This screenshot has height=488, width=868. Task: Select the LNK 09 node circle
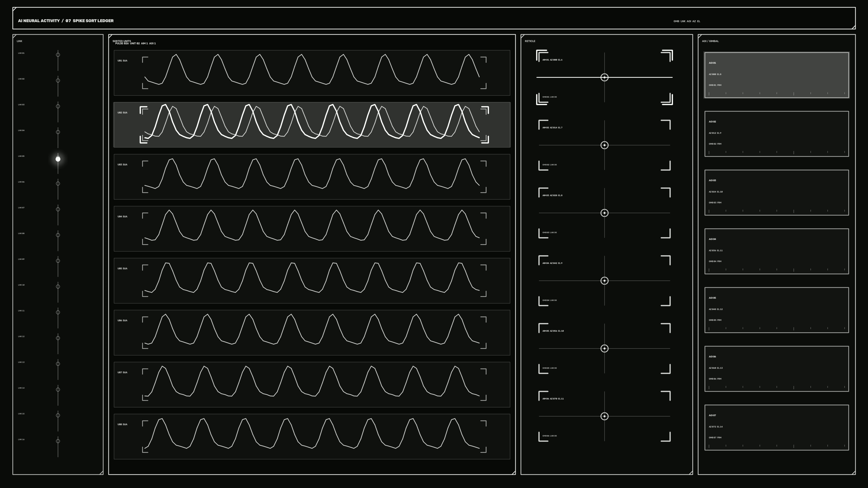pos(58,261)
